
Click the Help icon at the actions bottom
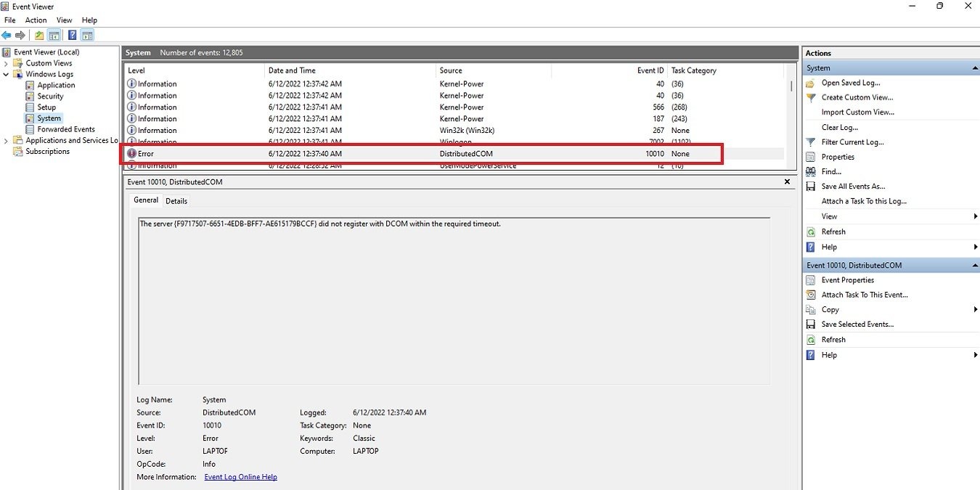coord(810,354)
